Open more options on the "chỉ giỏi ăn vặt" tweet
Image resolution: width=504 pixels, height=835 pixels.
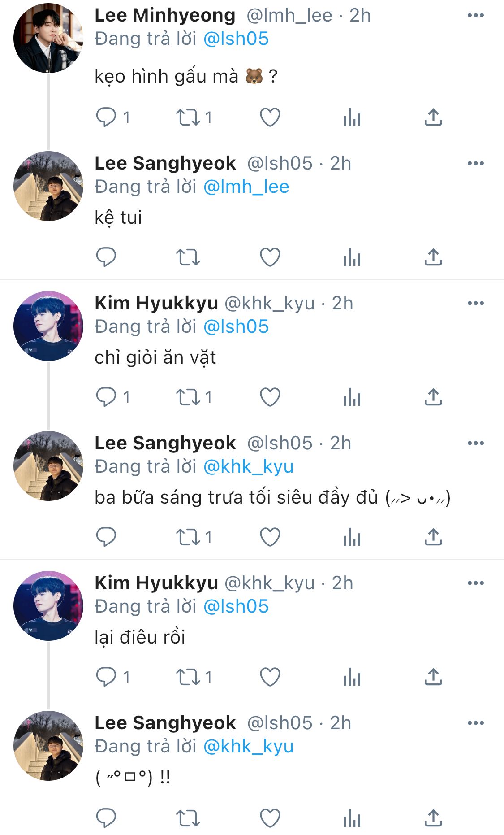(x=475, y=304)
